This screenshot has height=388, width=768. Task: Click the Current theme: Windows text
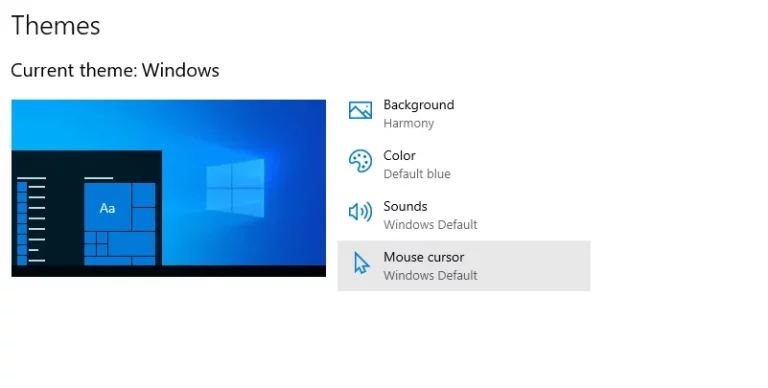(x=115, y=71)
